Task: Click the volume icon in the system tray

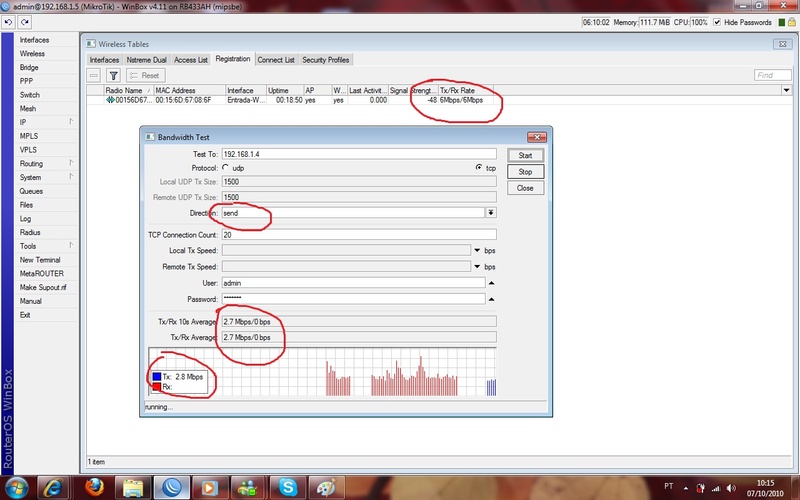Action: (732, 488)
